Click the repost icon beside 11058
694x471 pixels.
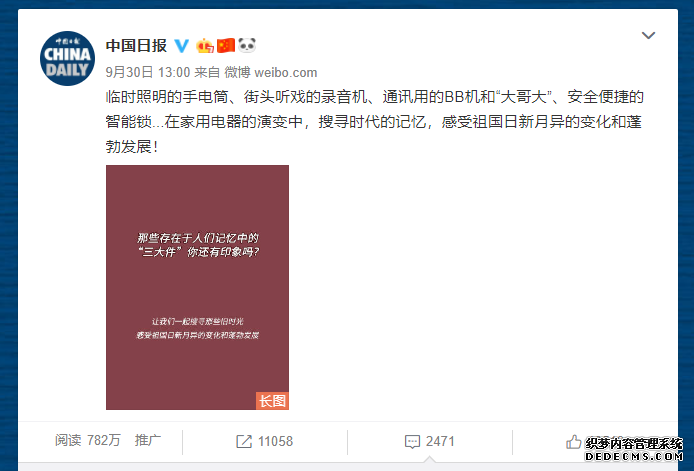(244, 441)
